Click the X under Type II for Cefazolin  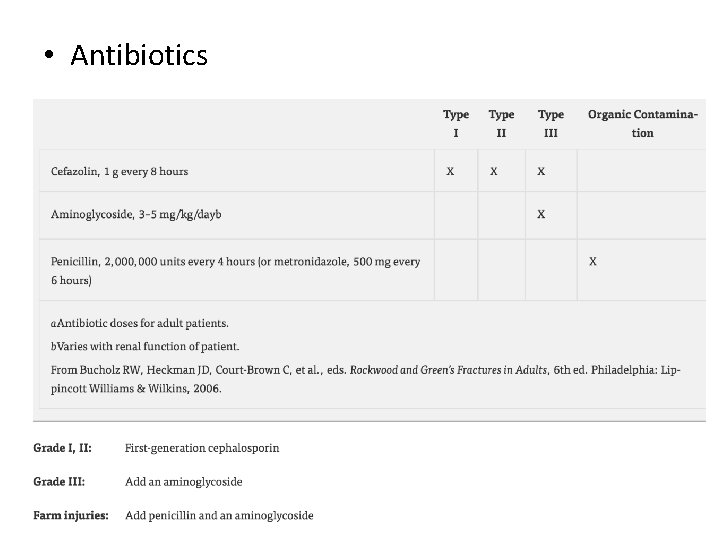click(x=493, y=171)
